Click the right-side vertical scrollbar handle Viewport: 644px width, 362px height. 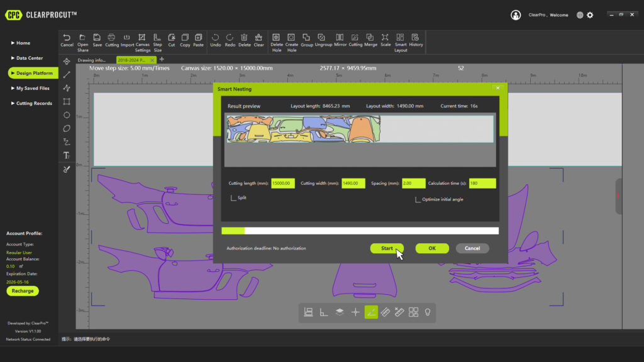(x=619, y=196)
